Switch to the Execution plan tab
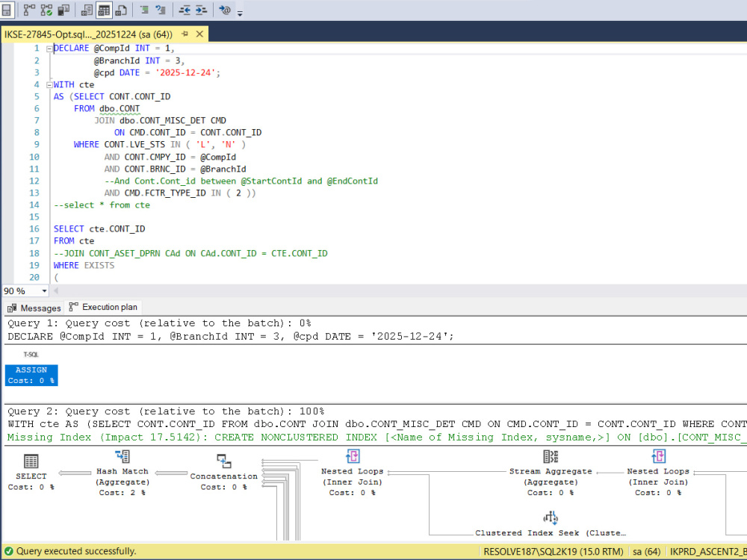This screenshot has width=747, height=560. tap(103, 307)
